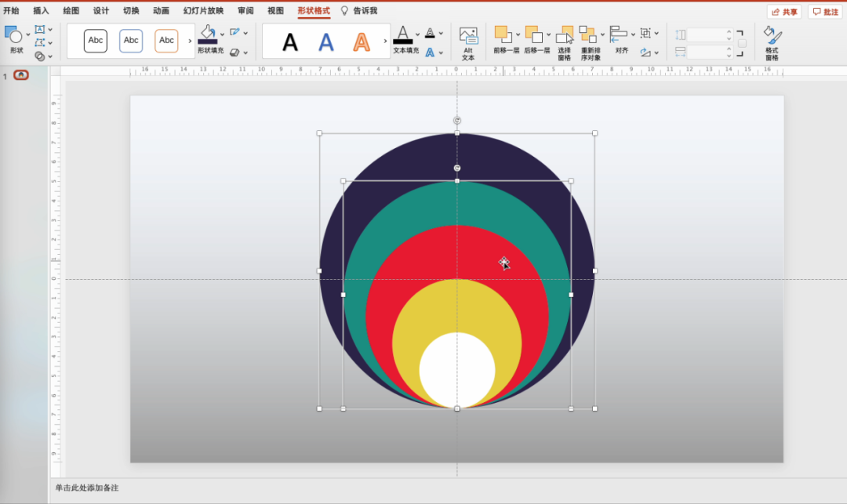Viewport: 847px width, 504px height.
Task: Open the 开始 (Home) tab
Action: 11,11
